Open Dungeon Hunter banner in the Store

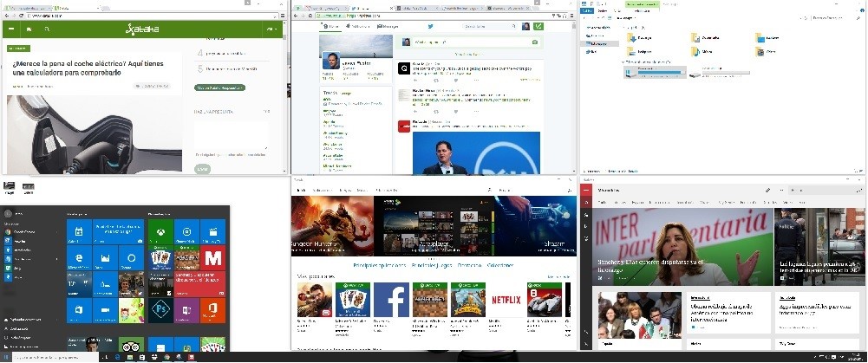pos(333,226)
